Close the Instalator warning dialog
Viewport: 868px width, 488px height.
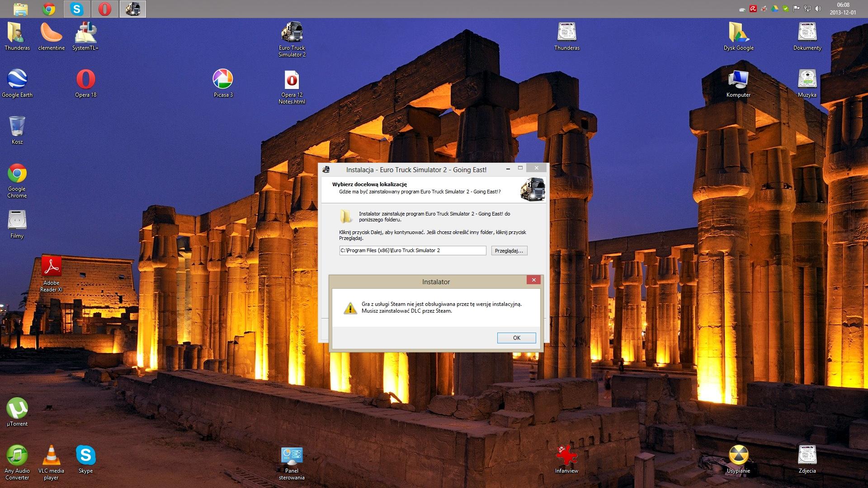point(533,280)
